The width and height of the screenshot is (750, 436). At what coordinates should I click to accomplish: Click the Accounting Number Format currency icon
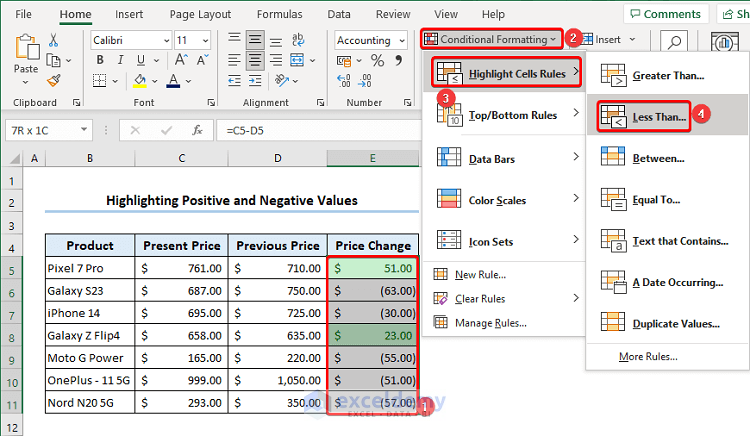pyautogui.click(x=344, y=61)
